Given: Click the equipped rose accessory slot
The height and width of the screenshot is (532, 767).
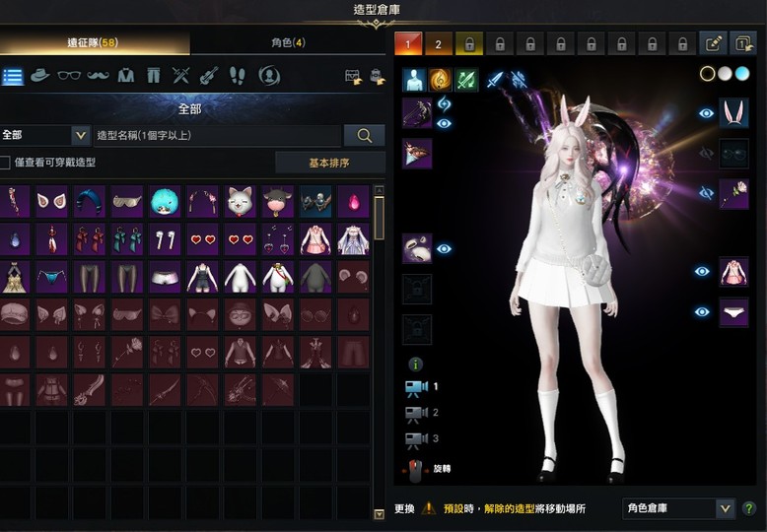Looking at the screenshot, I should 733,194.
